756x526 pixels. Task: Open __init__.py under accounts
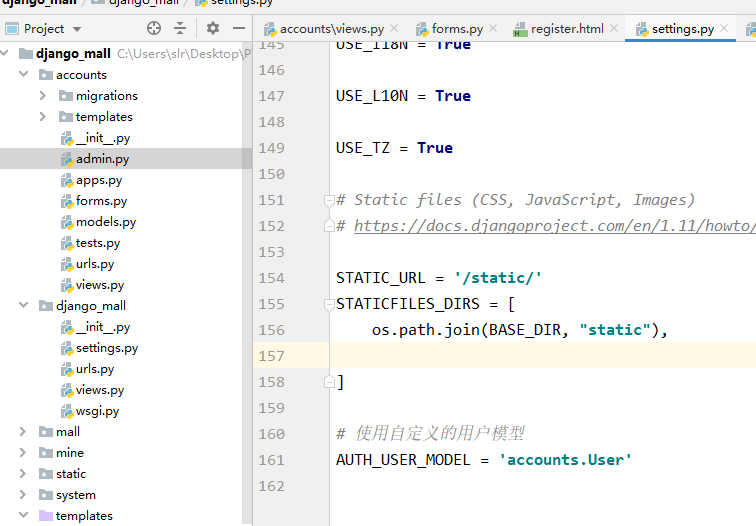(x=103, y=138)
